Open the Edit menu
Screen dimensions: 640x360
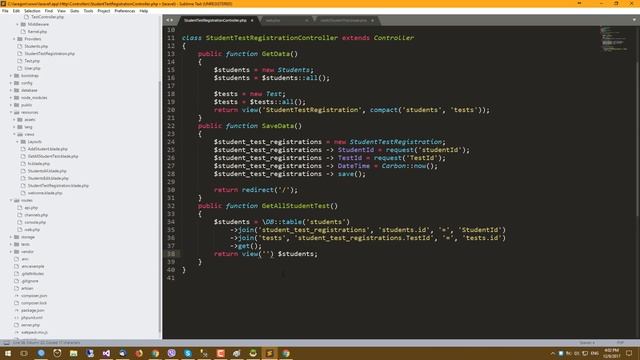(x=16, y=11)
